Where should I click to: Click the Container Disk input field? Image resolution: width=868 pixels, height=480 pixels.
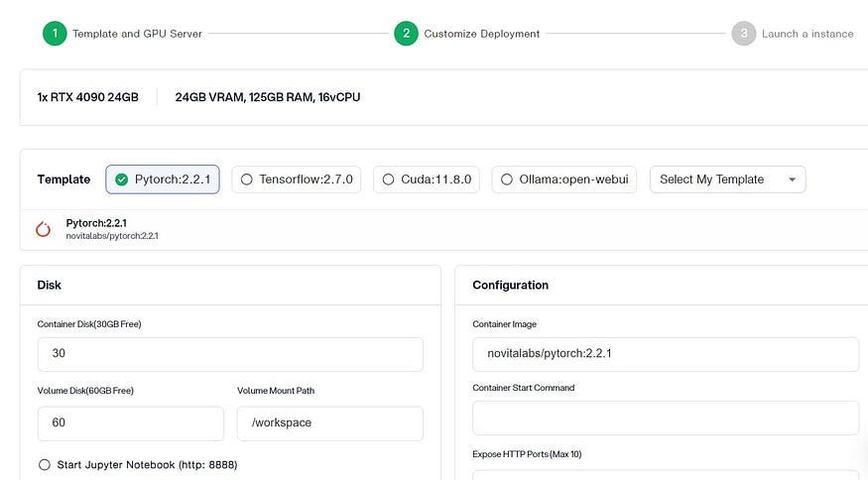230,354
